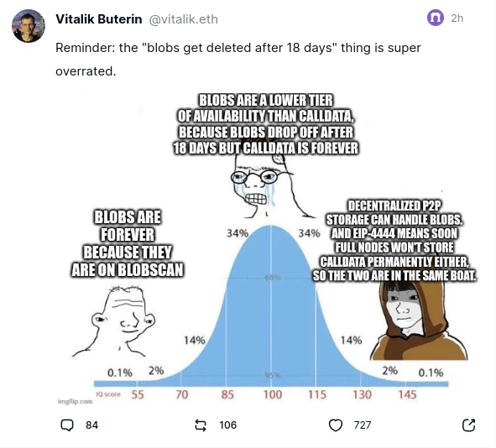
Task: Open Vitalik Buterin's profile picture
Action: point(29,26)
